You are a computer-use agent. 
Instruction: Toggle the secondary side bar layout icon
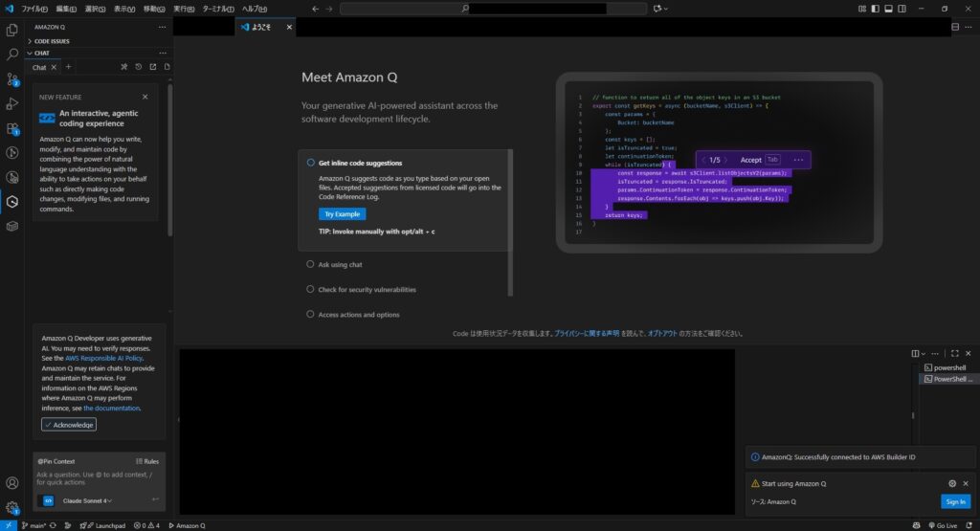tap(902, 9)
